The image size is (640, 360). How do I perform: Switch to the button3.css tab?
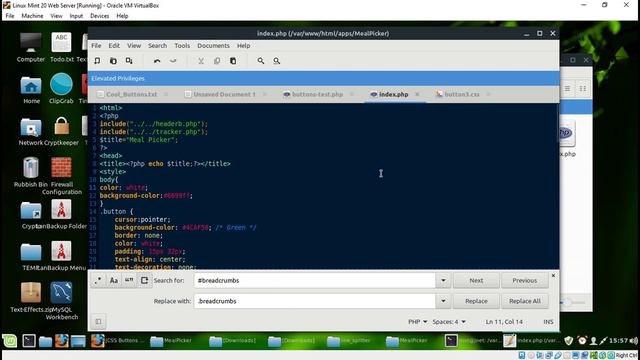tap(462, 94)
